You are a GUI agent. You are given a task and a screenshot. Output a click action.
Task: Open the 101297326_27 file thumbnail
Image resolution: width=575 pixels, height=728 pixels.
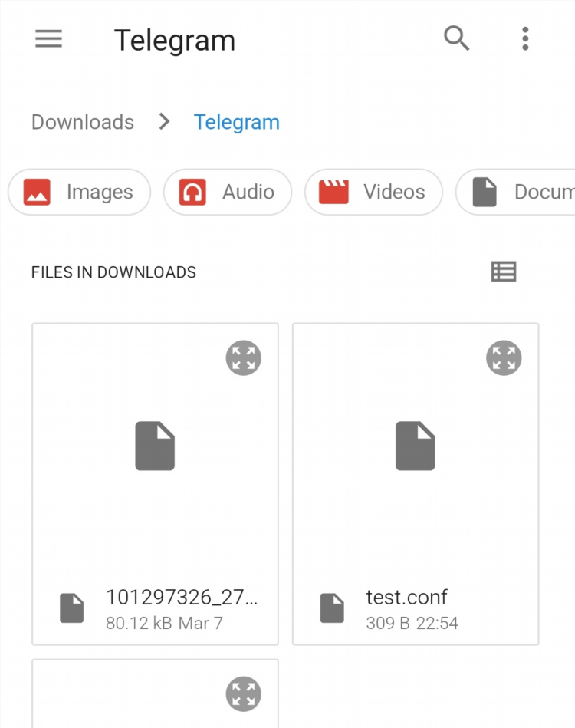[155, 446]
